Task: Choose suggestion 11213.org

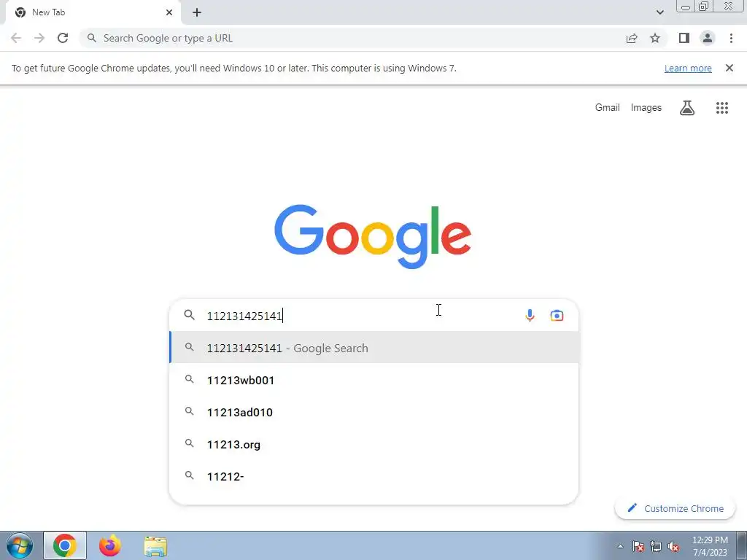Action: point(374,444)
